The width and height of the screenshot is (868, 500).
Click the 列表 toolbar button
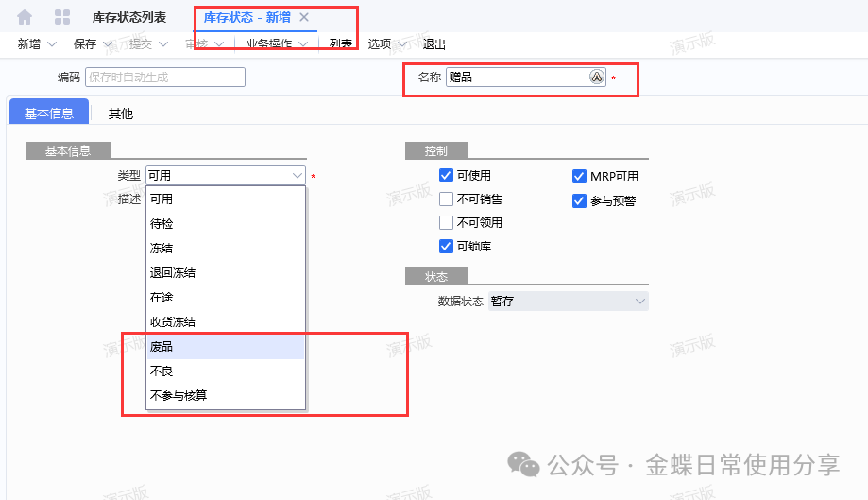point(341,44)
